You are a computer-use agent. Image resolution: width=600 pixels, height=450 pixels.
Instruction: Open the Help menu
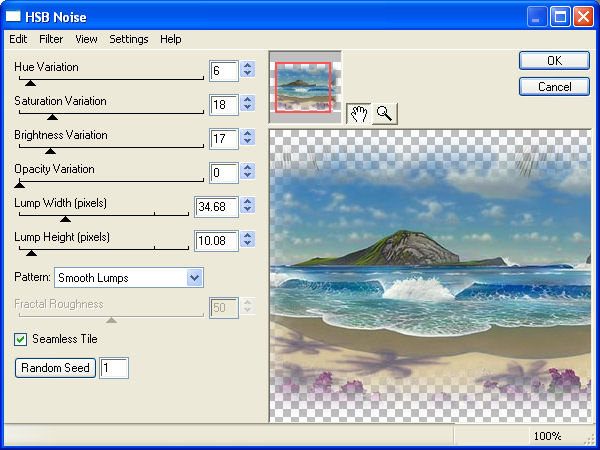(171, 39)
